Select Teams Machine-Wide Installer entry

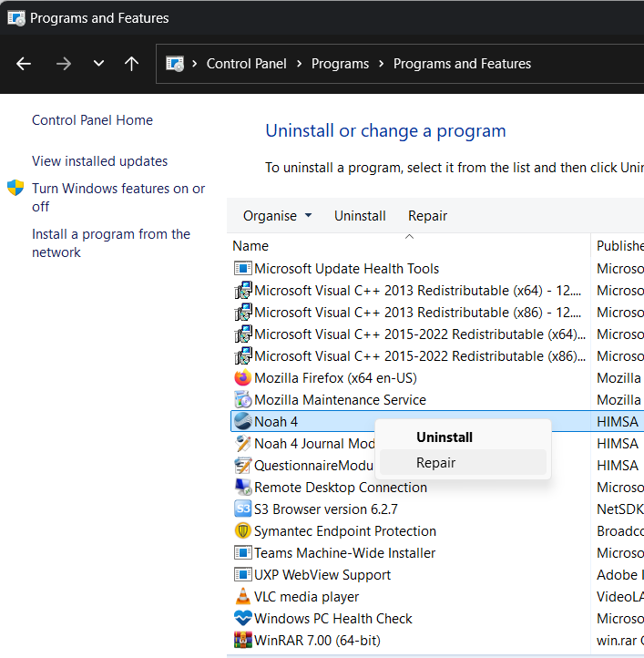point(344,553)
